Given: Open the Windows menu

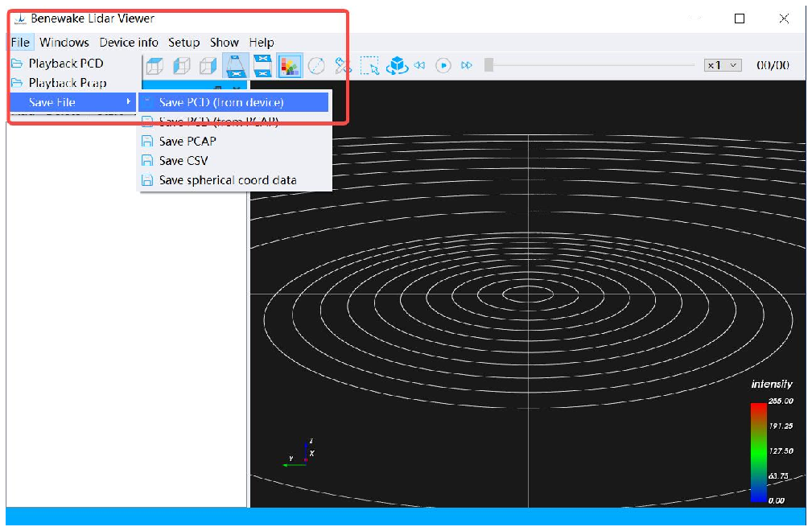Looking at the screenshot, I should coord(64,43).
